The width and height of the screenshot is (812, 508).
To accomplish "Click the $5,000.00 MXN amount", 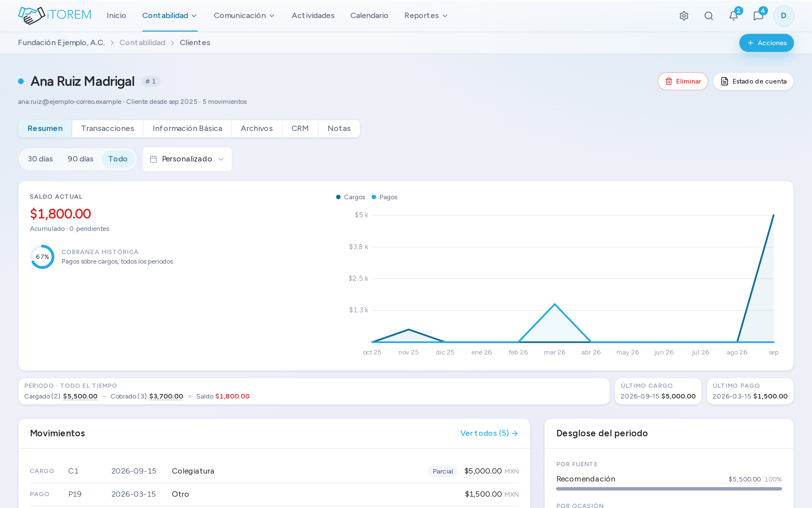I will pos(491,471).
